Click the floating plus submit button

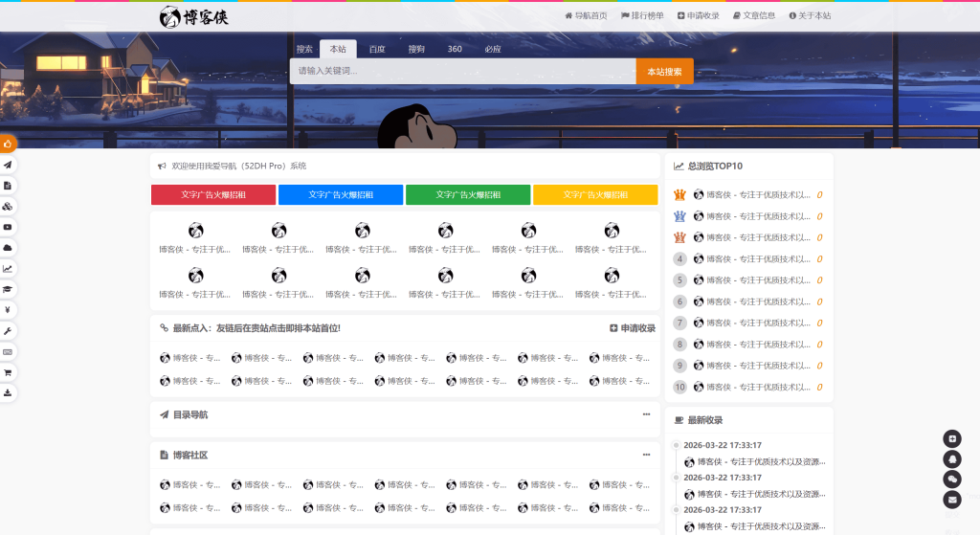click(952, 438)
